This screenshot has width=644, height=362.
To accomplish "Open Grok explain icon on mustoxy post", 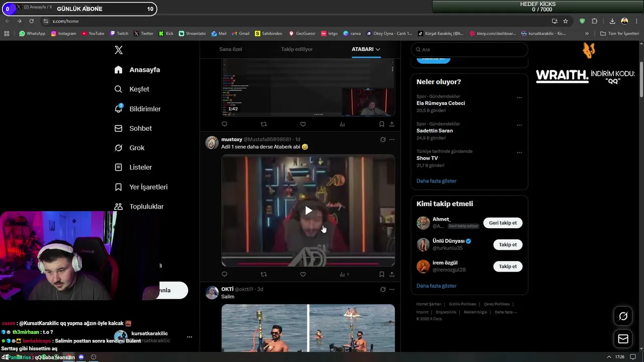I will point(383,140).
